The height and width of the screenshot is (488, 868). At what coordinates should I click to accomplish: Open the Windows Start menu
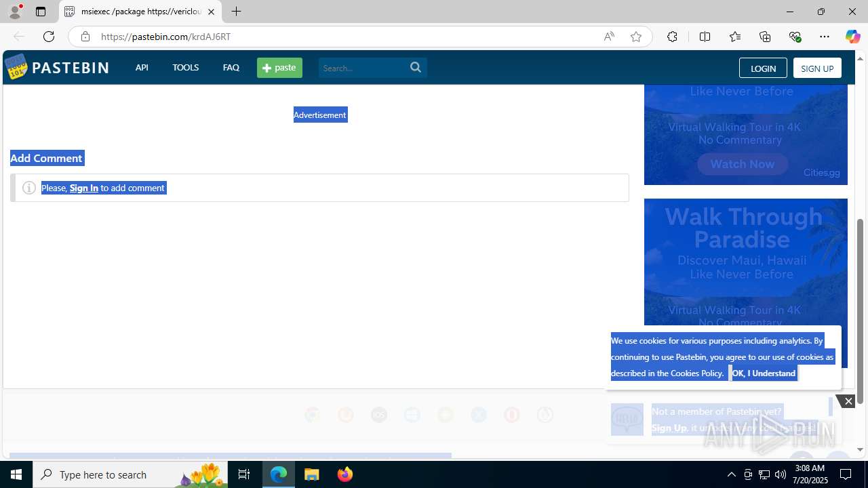point(16,474)
